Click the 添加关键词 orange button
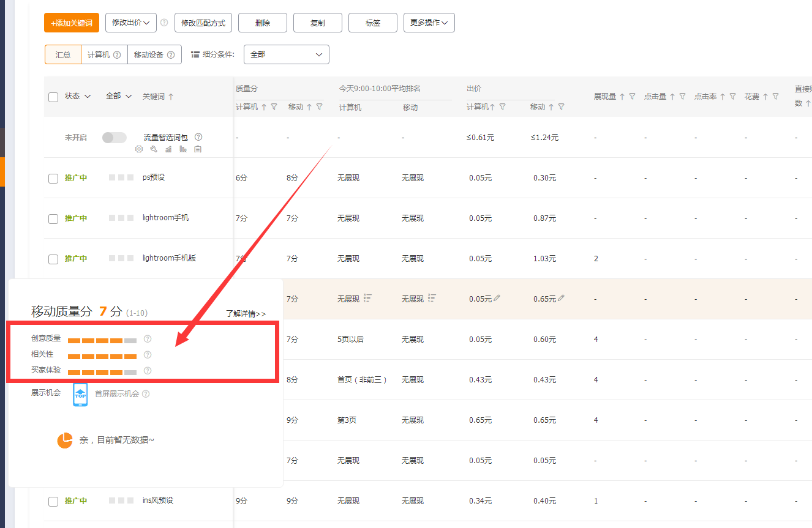812x528 pixels. (x=72, y=23)
